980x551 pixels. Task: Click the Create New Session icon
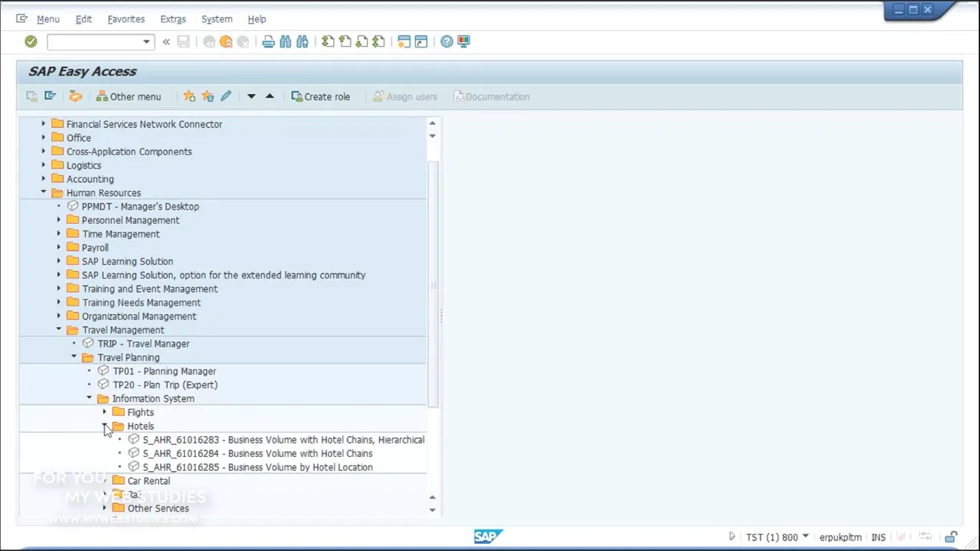[402, 41]
